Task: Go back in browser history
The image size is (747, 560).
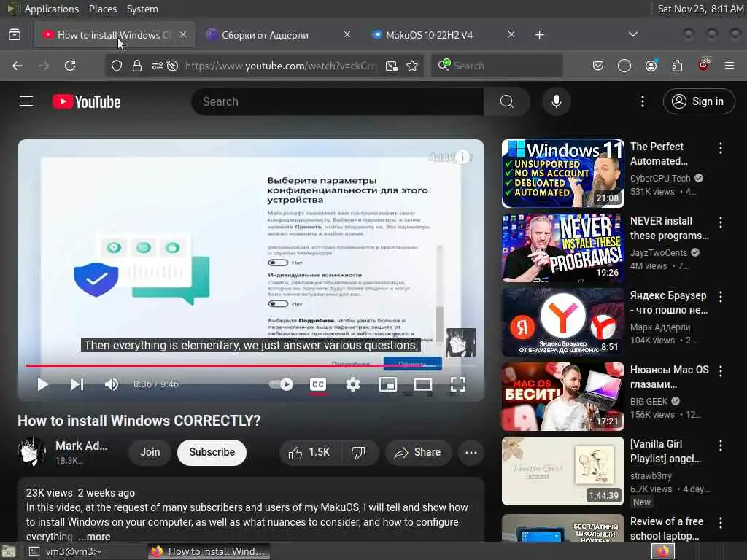Action: tap(18, 66)
